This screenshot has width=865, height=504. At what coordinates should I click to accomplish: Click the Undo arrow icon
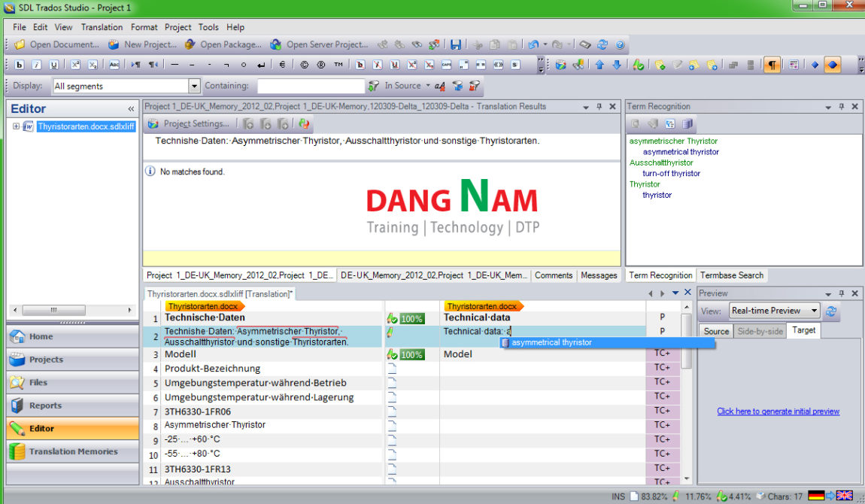533,44
